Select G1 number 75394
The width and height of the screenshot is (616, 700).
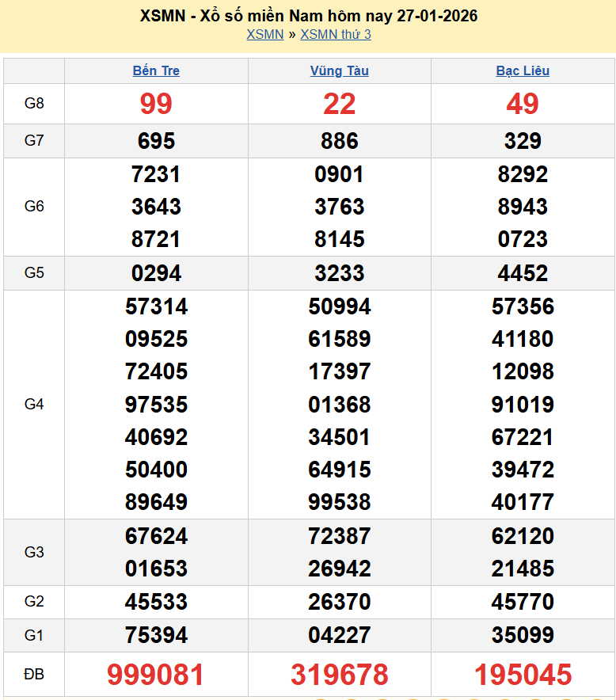[156, 635]
